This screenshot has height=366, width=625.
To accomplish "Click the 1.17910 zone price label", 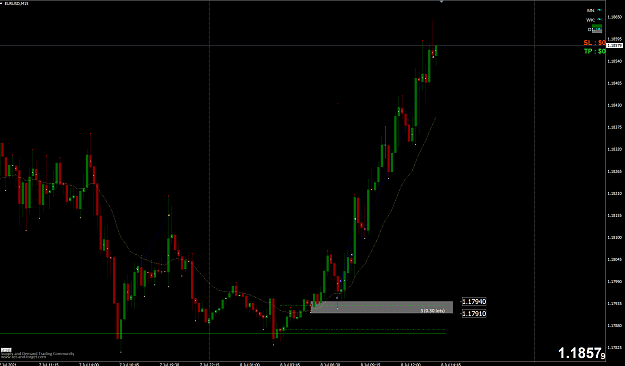I will (x=474, y=314).
